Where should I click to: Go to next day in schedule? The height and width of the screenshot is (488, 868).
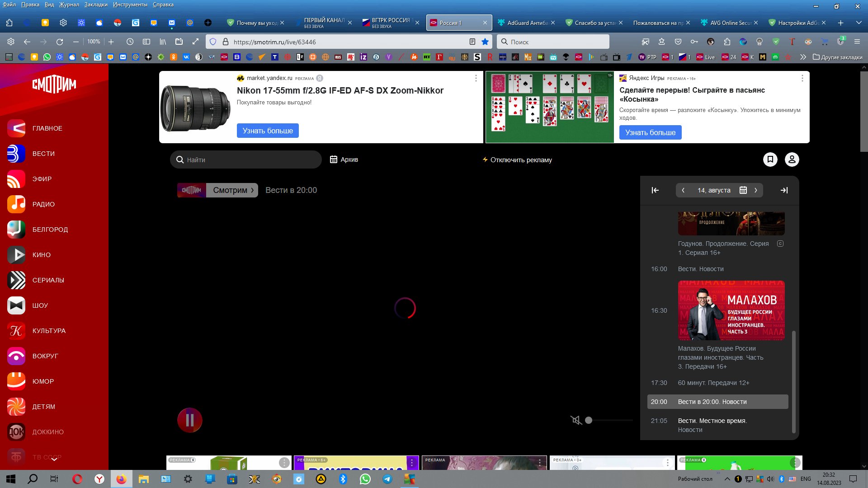756,190
